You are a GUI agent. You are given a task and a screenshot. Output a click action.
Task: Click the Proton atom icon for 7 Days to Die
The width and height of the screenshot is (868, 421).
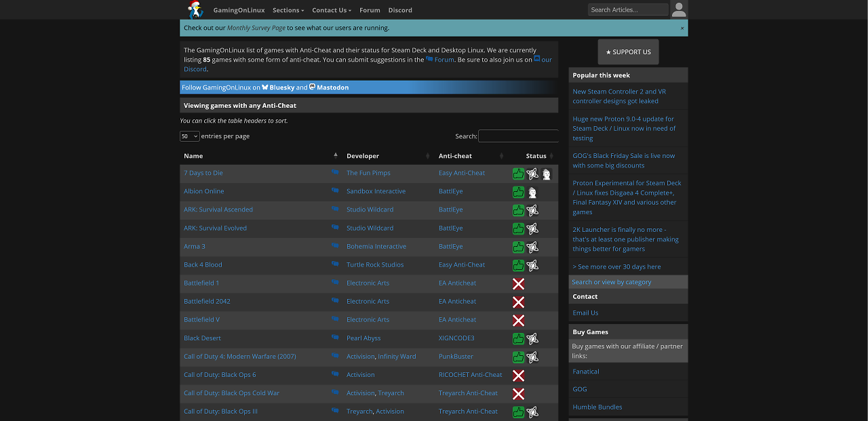point(532,174)
